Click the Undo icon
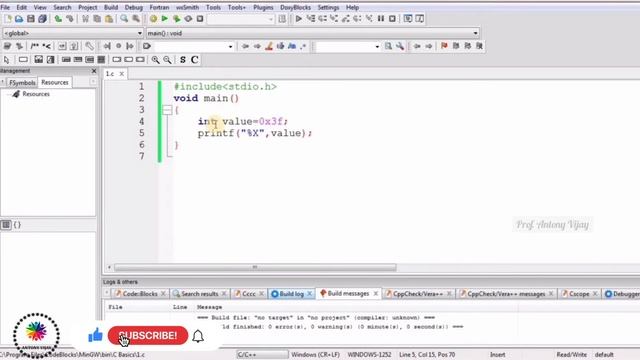 click(58, 19)
